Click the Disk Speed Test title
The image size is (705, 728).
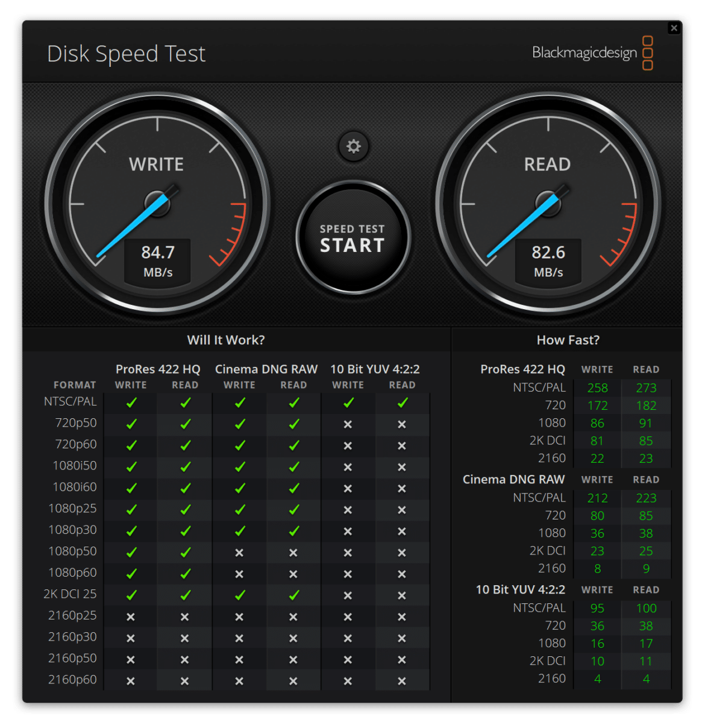click(x=127, y=54)
